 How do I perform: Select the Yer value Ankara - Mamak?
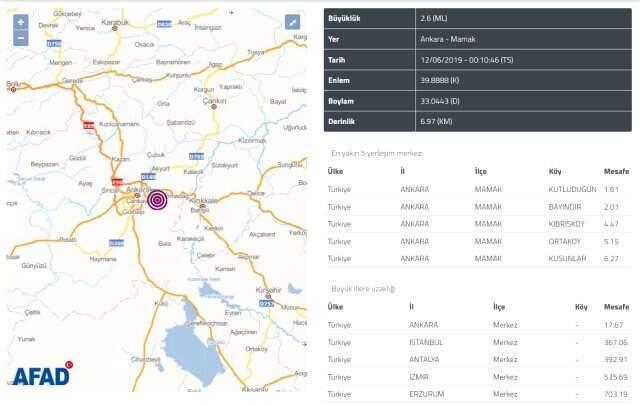448,39
